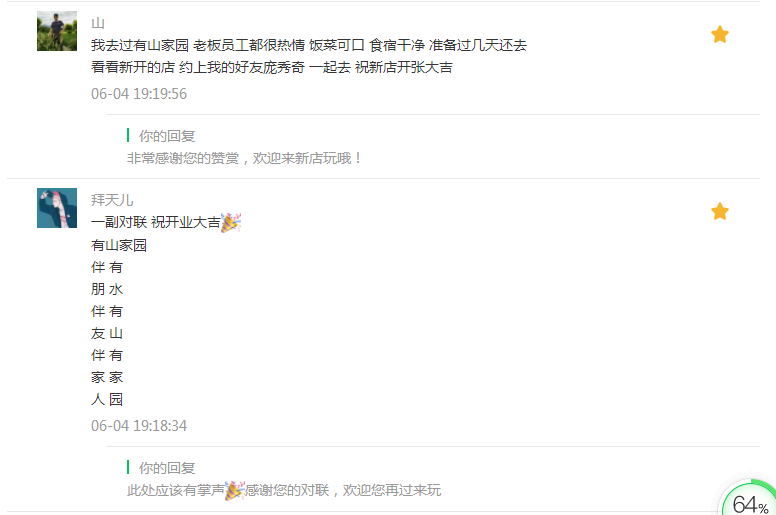Image resolution: width=776 pixels, height=515 pixels.
Task: Click timestamp 06-04 19:19:56
Action: coord(139,94)
